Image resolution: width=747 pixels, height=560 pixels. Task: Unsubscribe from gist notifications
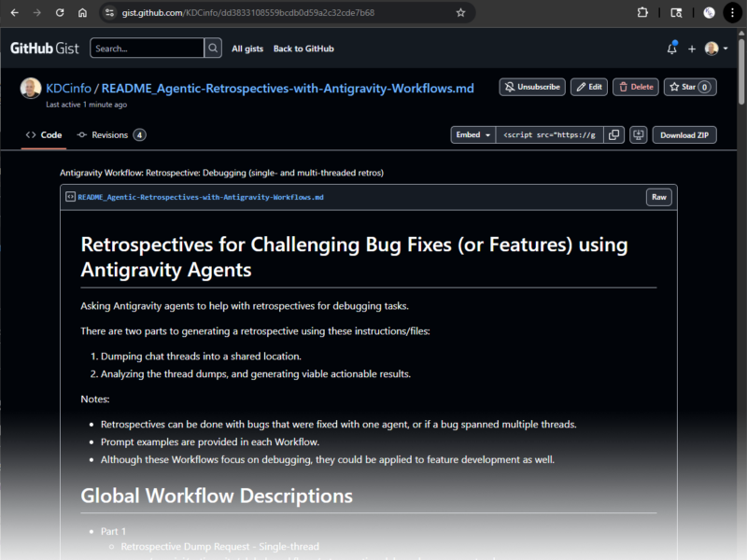pos(531,86)
